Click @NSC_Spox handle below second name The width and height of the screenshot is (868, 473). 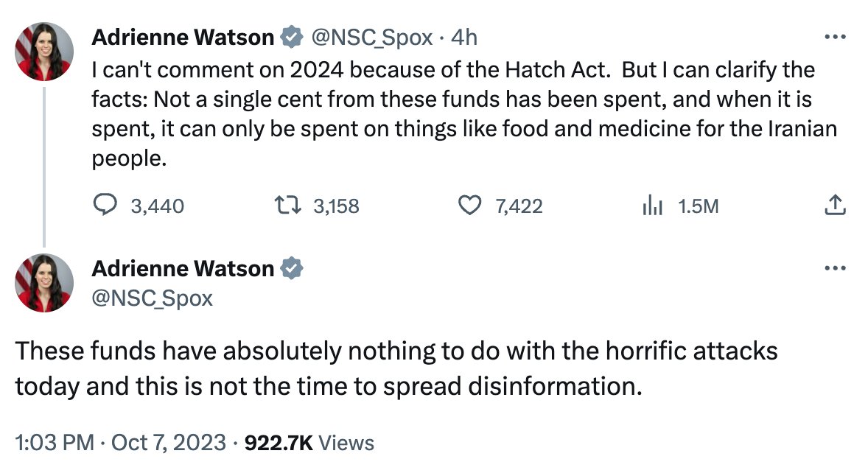click(153, 298)
